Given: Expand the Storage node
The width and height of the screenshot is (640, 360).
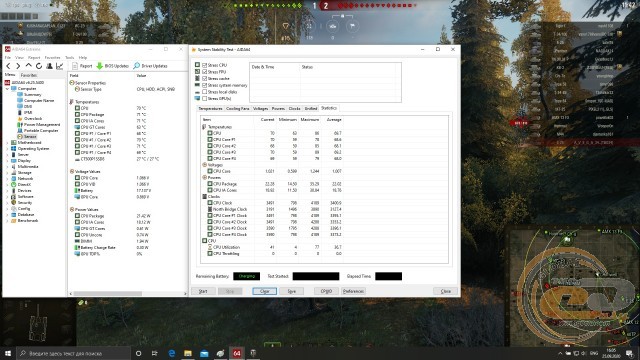Looking at the screenshot, I should [7, 173].
